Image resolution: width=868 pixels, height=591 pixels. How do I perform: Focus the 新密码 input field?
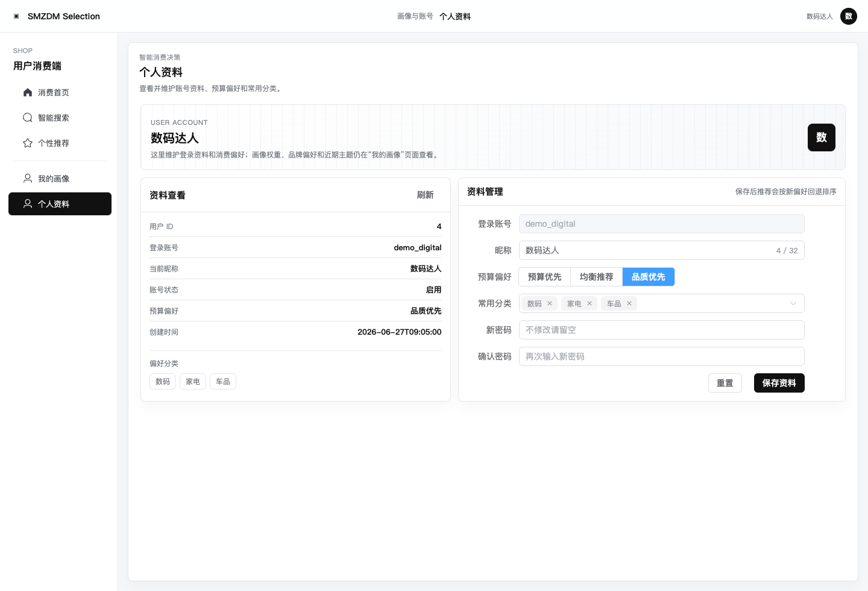tap(662, 330)
